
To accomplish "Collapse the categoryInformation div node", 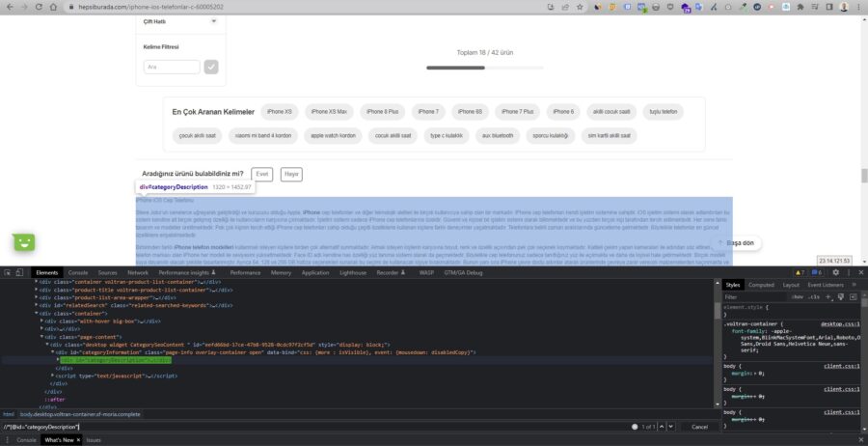I will click(x=54, y=352).
